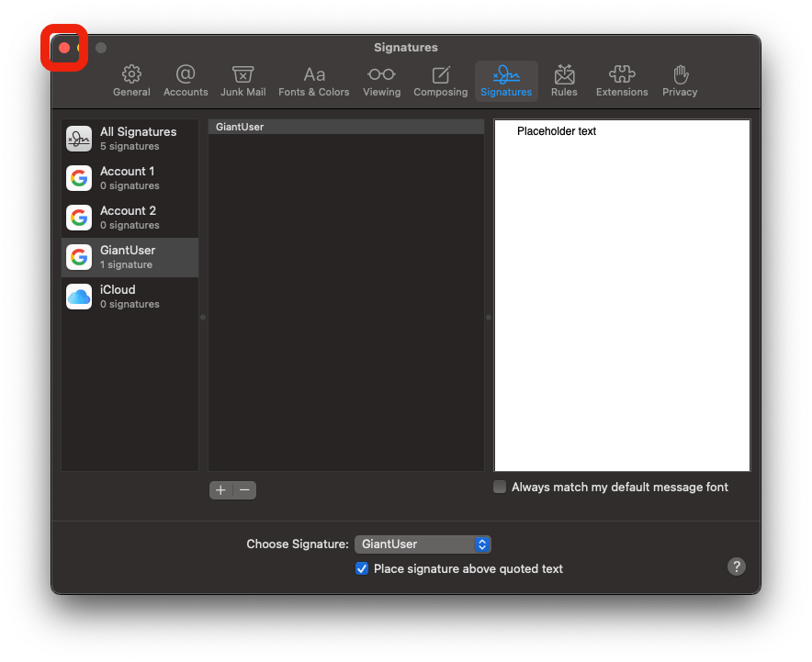Open Junk Mail preferences

(243, 81)
